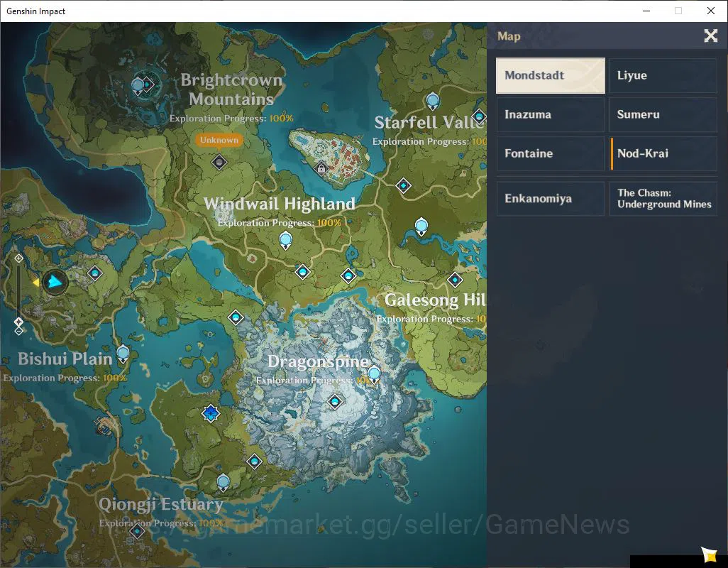728x568 pixels.
Task: Click the Statue of Seven near Brightcrown Mountains
Action: pyautogui.click(x=138, y=87)
